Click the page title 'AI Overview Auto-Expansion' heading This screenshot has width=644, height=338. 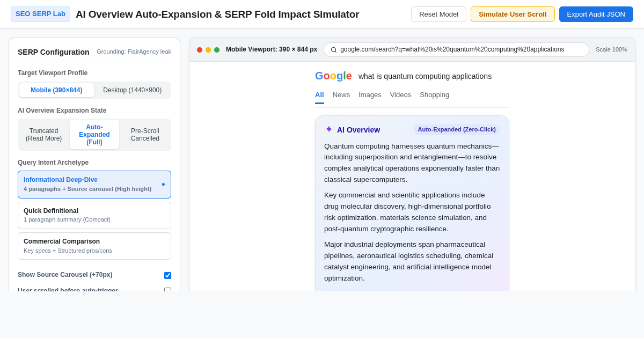217,14
